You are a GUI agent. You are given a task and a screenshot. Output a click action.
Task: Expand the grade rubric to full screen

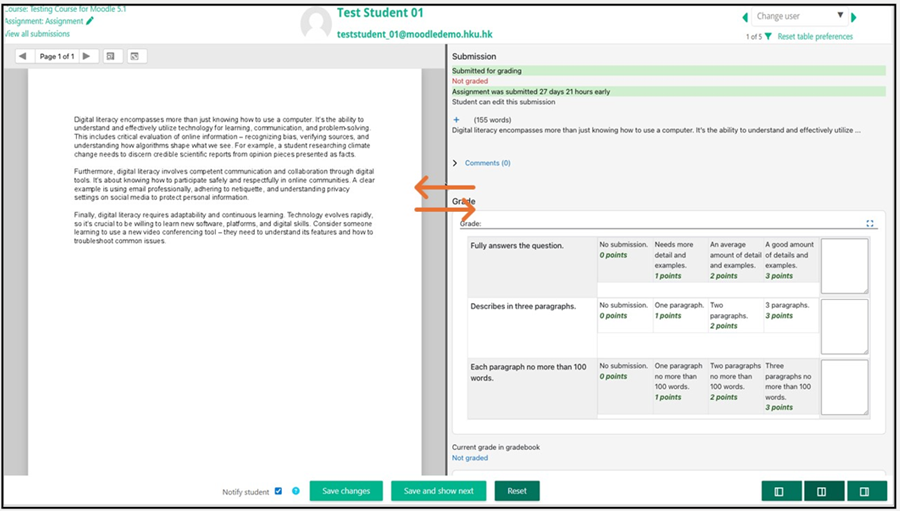pyautogui.click(x=870, y=224)
